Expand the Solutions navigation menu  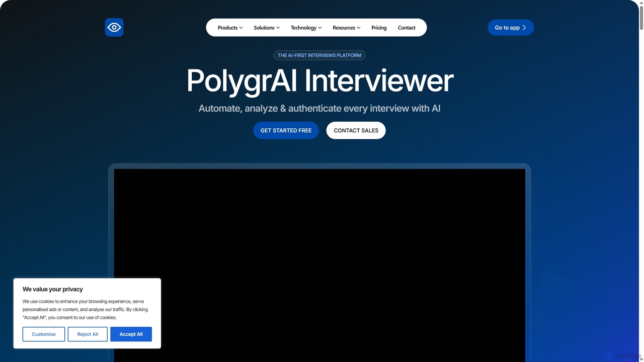[x=267, y=28]
